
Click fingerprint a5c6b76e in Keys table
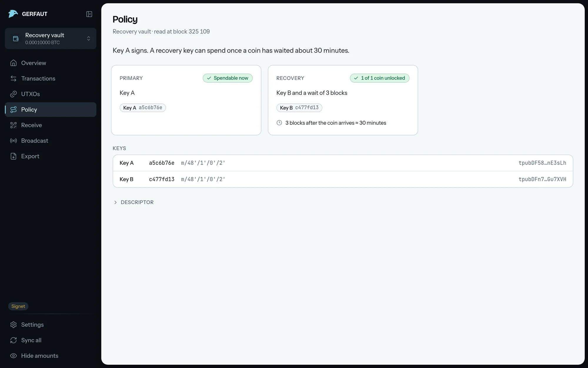point(162,163)
